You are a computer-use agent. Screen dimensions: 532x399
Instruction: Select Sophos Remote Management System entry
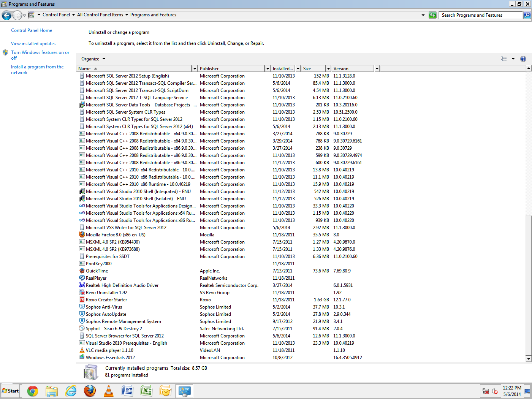click(x=123, y=321)
